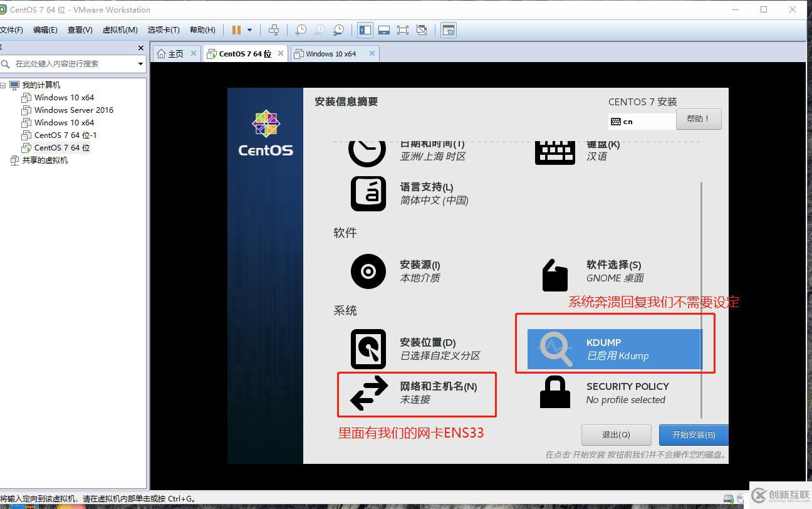Switch to Unity mode

pyautogui.click(x=422, y=30)
